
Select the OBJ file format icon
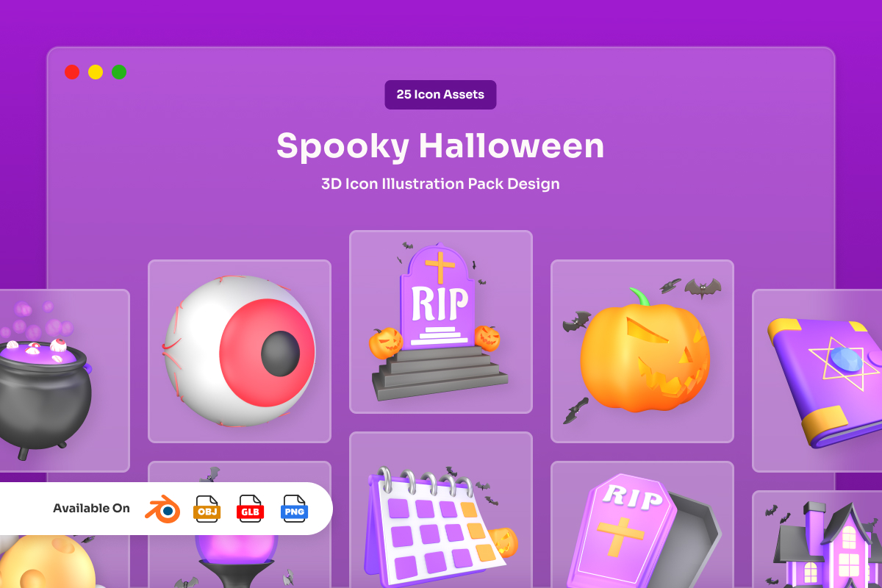pyautogui.click(x=207, y=509)
